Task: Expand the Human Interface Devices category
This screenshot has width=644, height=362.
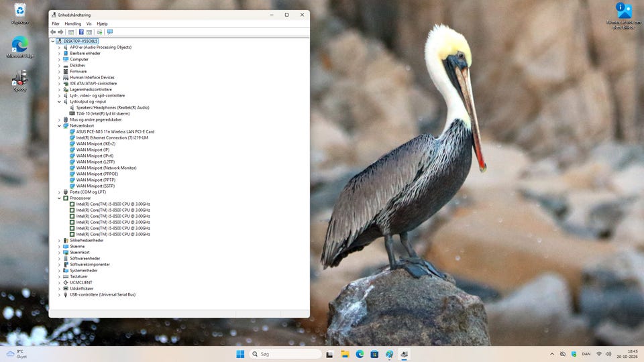Action: pos(59,78)
